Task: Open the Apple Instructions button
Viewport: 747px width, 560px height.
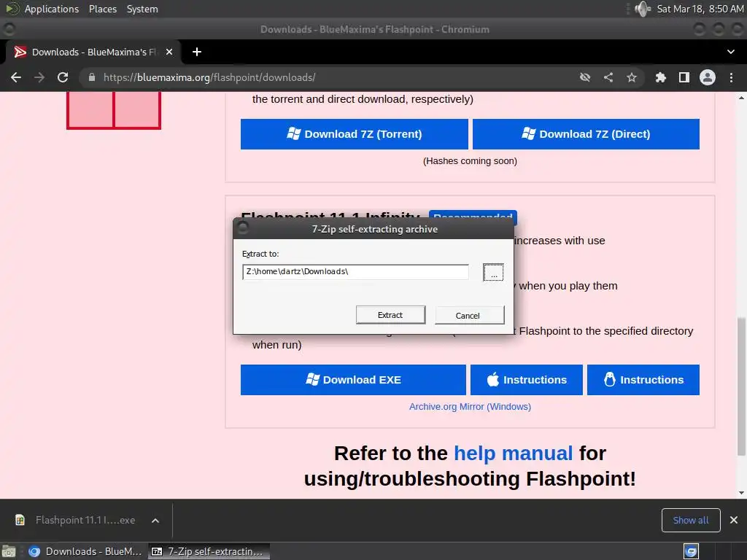Action: [527, 379]
